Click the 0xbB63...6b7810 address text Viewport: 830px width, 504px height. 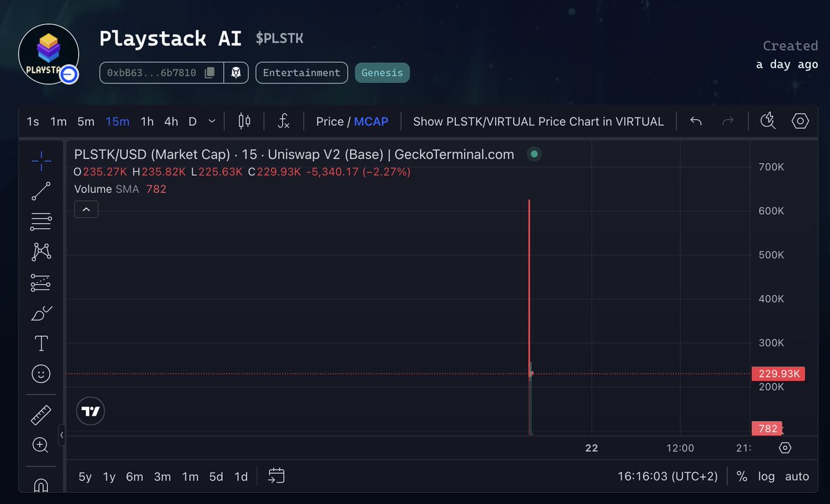pyautogui.click(x=151, y=73)
